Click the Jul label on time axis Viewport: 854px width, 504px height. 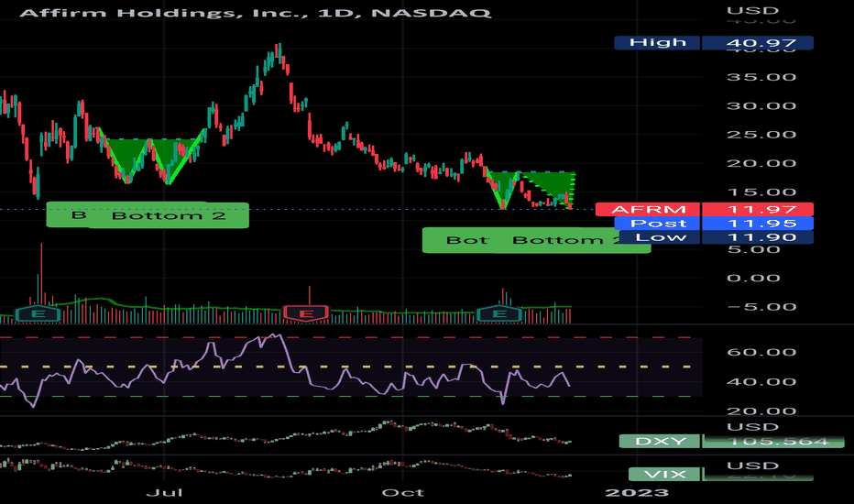coord(165,493)
